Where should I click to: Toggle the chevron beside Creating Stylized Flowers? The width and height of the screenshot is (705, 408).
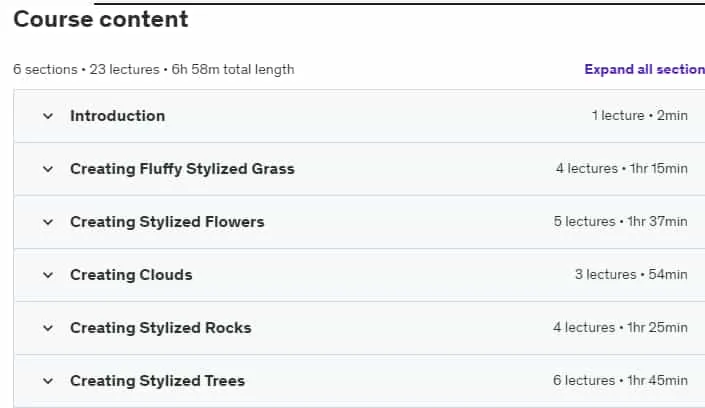[x=48, y=222]
